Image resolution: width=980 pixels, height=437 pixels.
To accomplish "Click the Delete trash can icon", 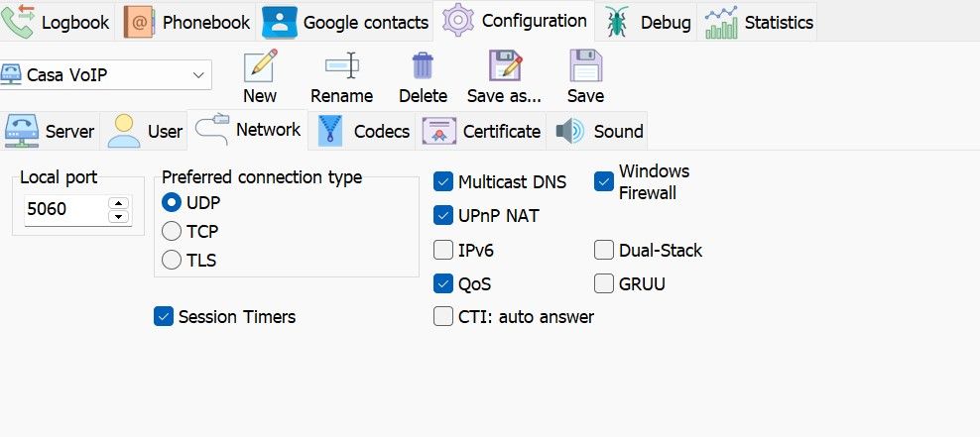I will point(423,66).
